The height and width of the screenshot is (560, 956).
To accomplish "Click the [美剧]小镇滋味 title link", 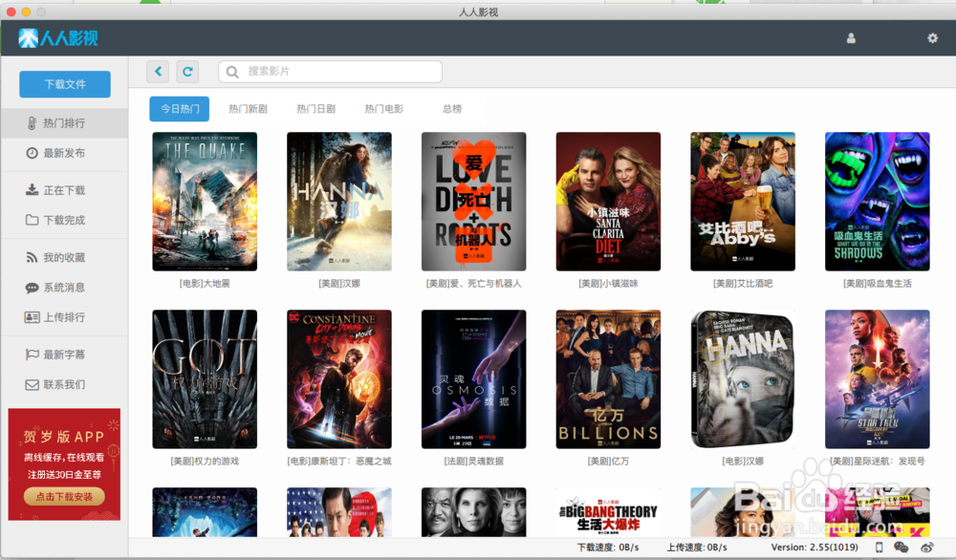I will tap(608, 284).
